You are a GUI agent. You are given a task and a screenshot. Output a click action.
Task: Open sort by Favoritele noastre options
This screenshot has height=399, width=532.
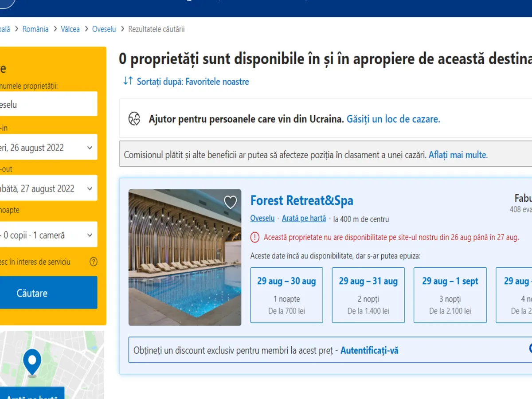coord(193,82)
